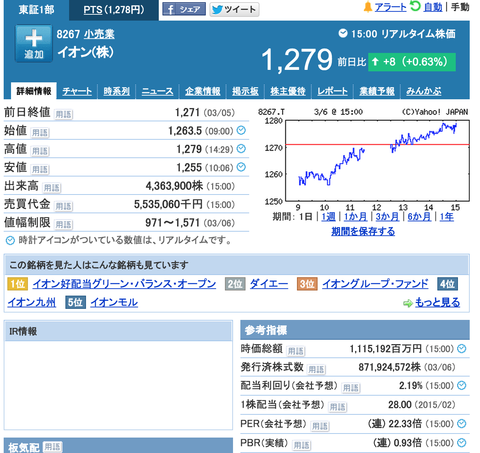Click the 1,115,192百万円 market cap value
The image size is (480, 453).
386,349
